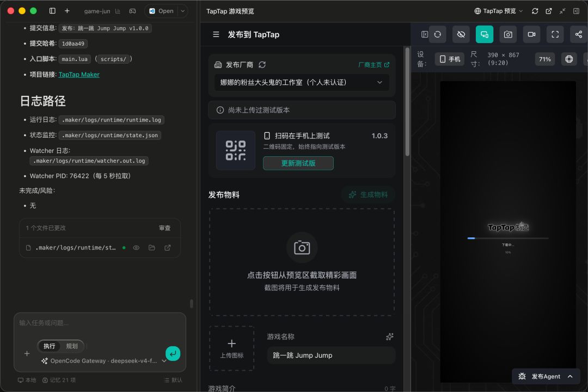Click the QR code thumbnail
The height and width of the screenshot is (392, 588).
point(236,150)
